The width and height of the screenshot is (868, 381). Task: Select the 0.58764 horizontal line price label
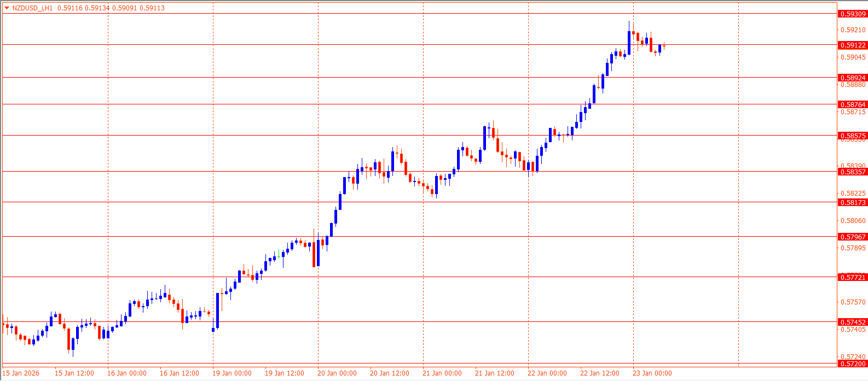point(853,105)
